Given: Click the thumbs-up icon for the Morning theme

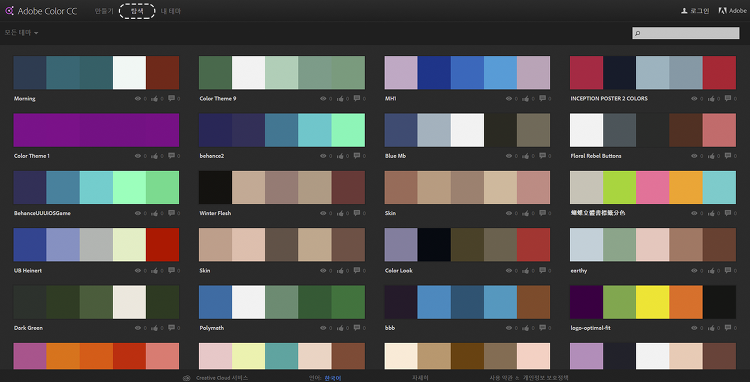Looking at the screenshot, I should pos(154,98).
